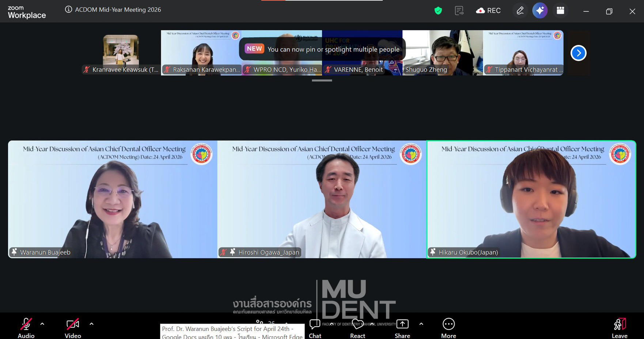Image resolution: width=644 pixels, height=339 pixels.
Task: Open the annotation pencil tool
Action: click(520, 11)
